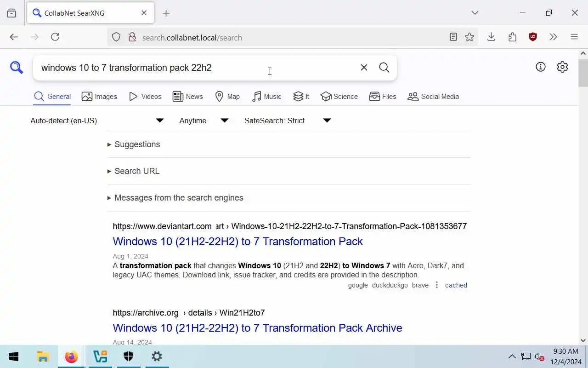This screenshot has height=368, width=588.
Task: Focus the browser address bar
Action: click(x=292, y=37)
